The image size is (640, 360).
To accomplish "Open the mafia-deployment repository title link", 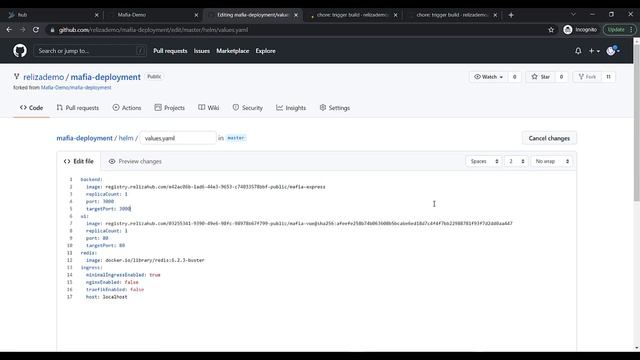I will [x=106, y=77].
